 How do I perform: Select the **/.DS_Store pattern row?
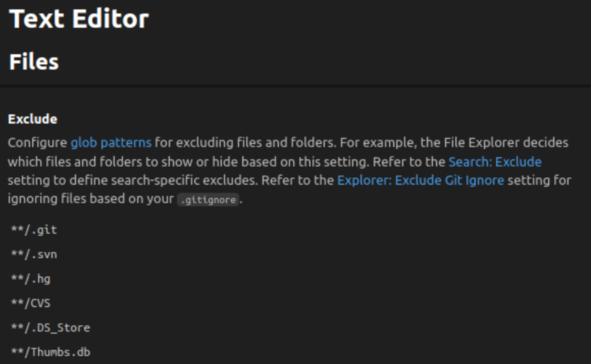pyautogui.click(x=51, y=328)
